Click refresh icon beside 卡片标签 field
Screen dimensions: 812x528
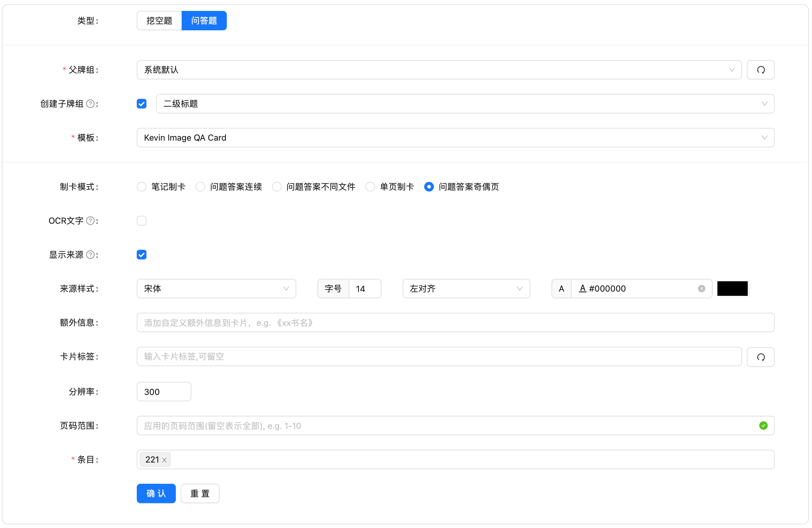[760, 357]
